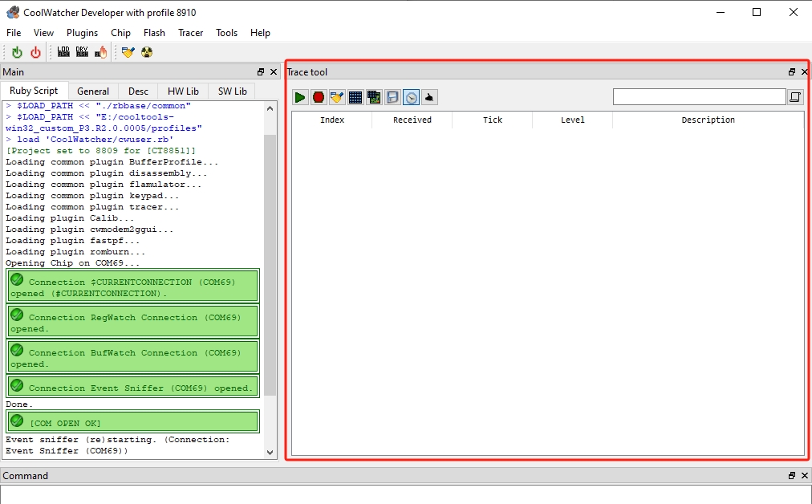
Task: Open the Plugins menu
Action: (82, 33)
